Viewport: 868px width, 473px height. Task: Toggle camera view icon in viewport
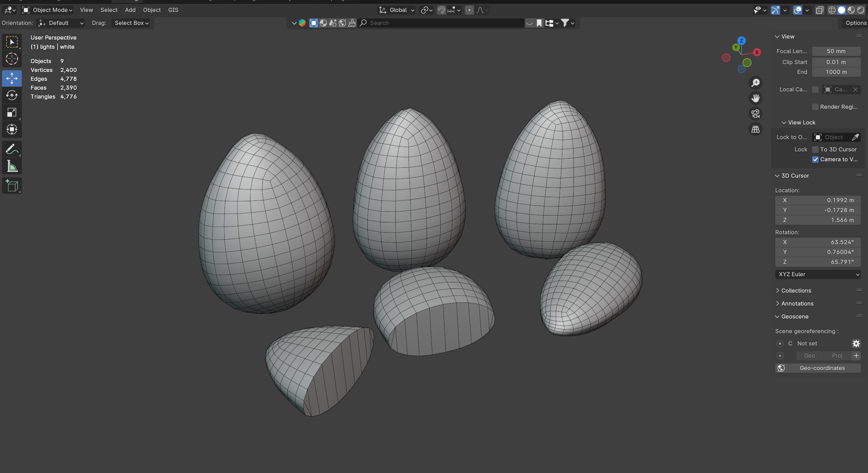(x=756, y=114)
